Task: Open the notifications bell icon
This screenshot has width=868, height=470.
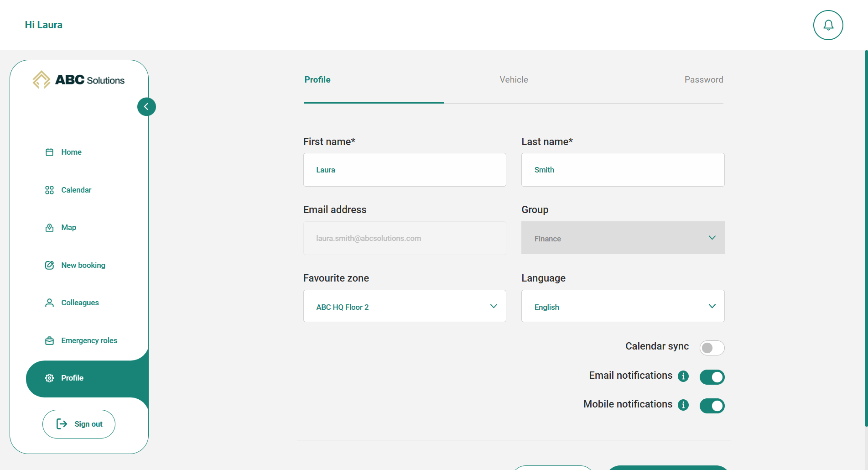Action: [828, 25]
